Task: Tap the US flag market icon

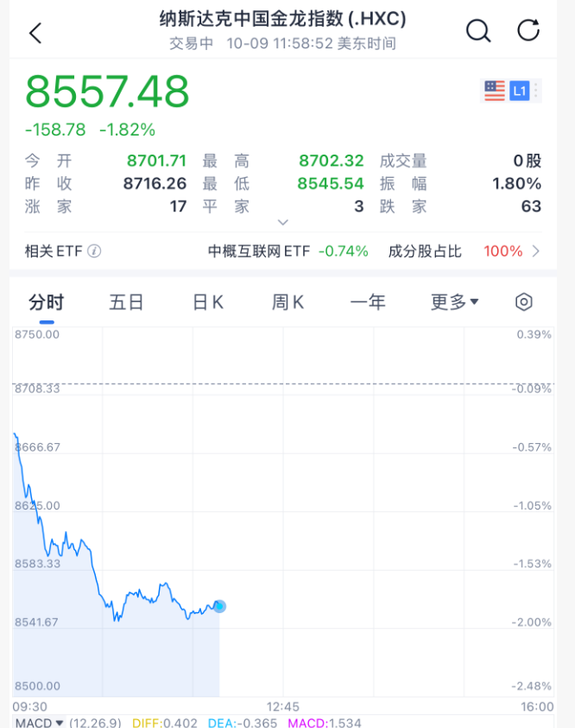Action: coord(495,91)
